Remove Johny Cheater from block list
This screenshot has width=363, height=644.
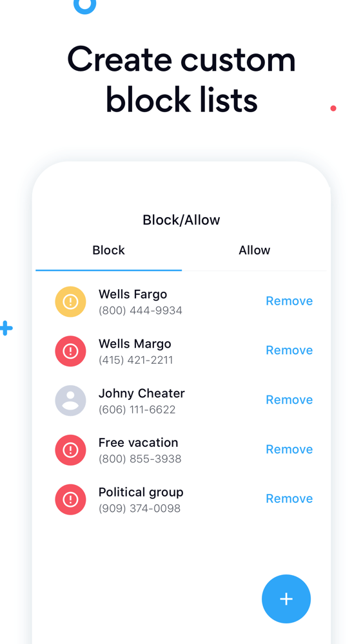point(289,400)
